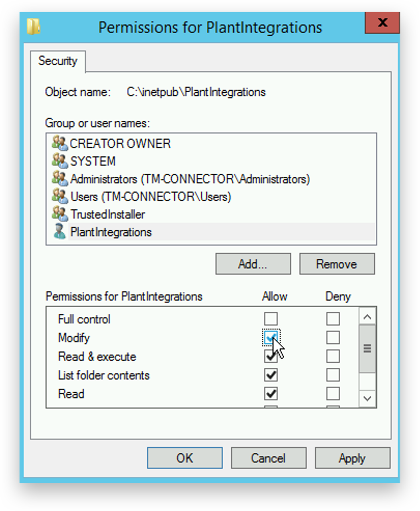The image size is (420, 511).
Task: Click the Users group icon
Action: (x=60, y=196)
